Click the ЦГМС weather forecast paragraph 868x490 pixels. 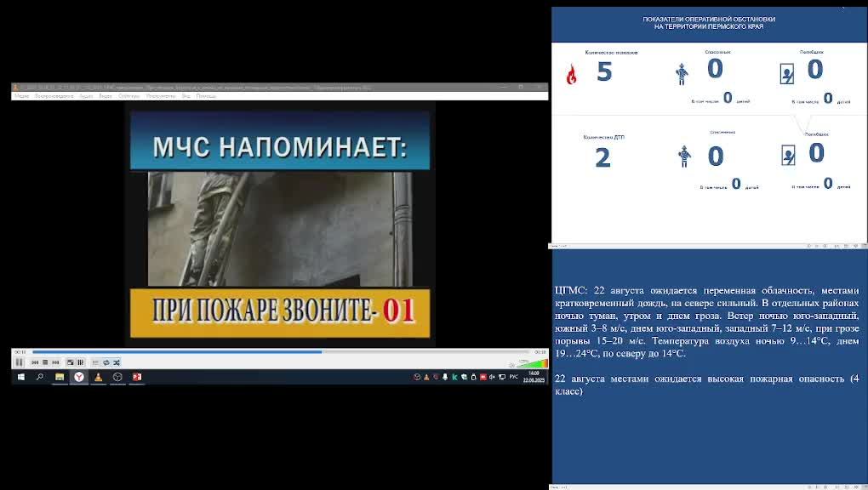click(707, 322)
